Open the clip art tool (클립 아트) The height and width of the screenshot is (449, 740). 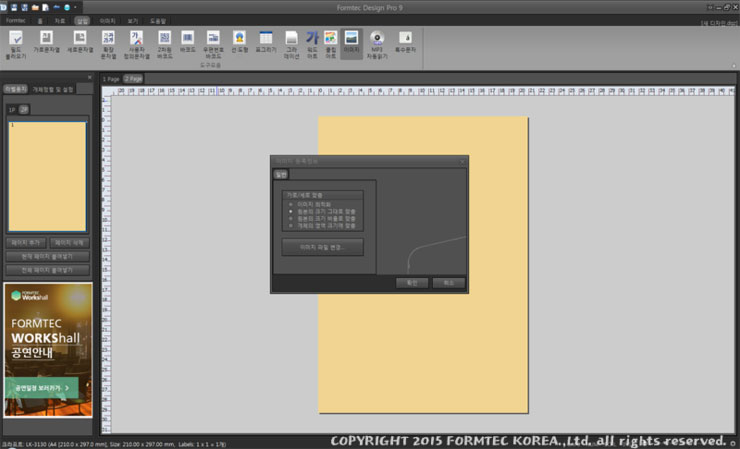coord(330,44)
